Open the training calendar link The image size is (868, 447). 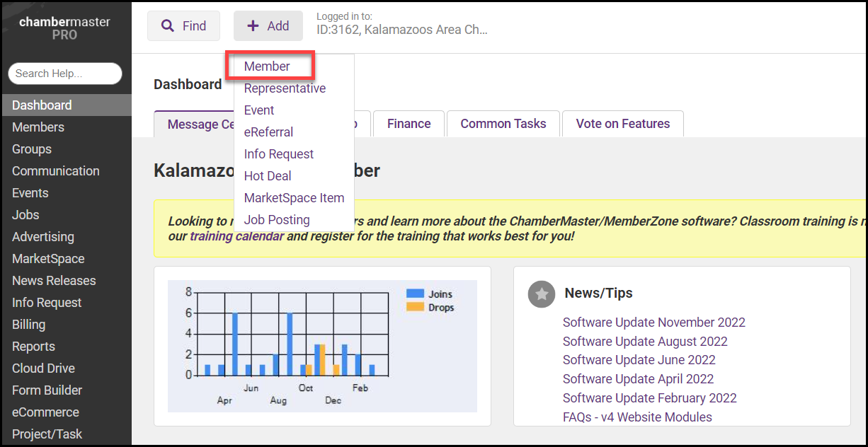point(236,236)
